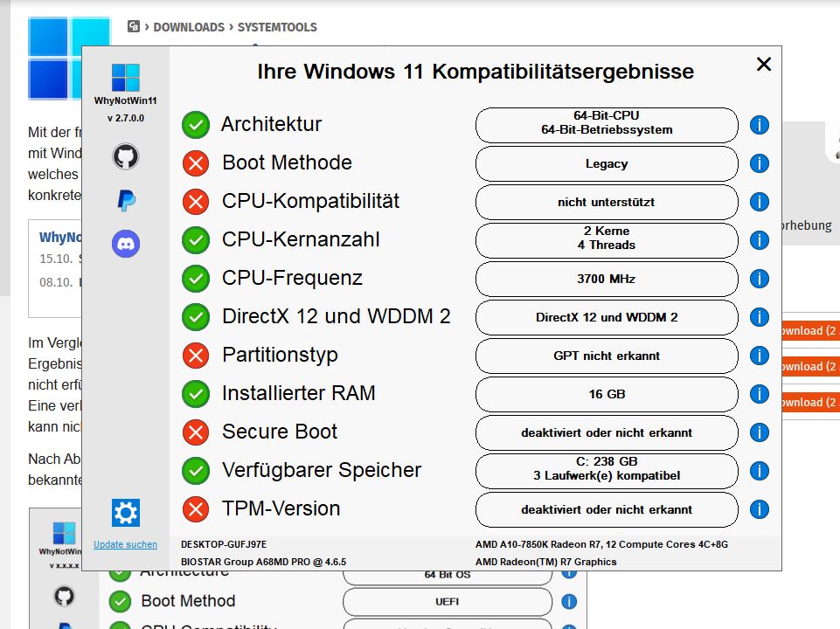Image resolution: width=840 pixels, height=629 pixels.
Task: Click the '3700 MHz' result box
Action: [607, 279]
